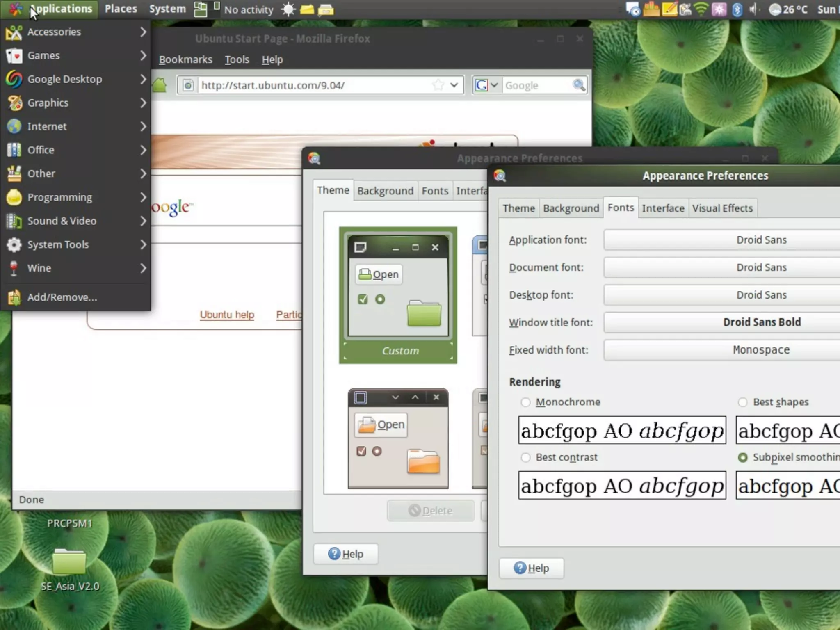Click the Ubuntu help link
Viewport: 840px width, 630px height.
coord(227,315)
